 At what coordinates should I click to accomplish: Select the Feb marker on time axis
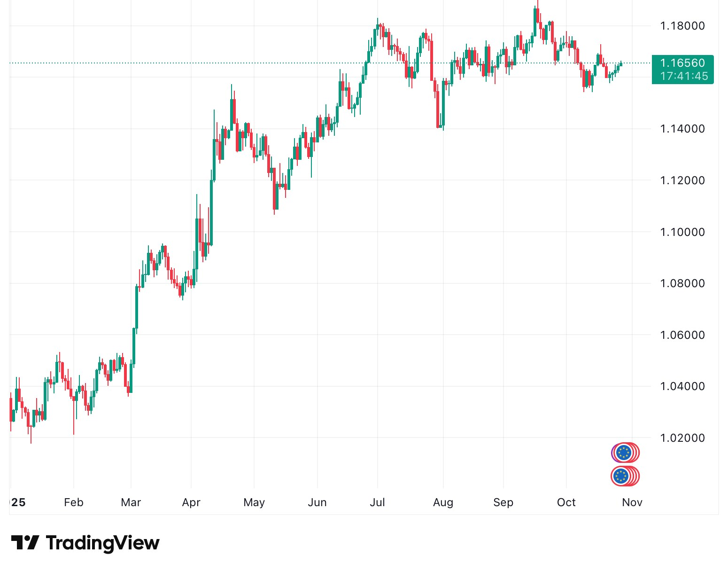74,502
